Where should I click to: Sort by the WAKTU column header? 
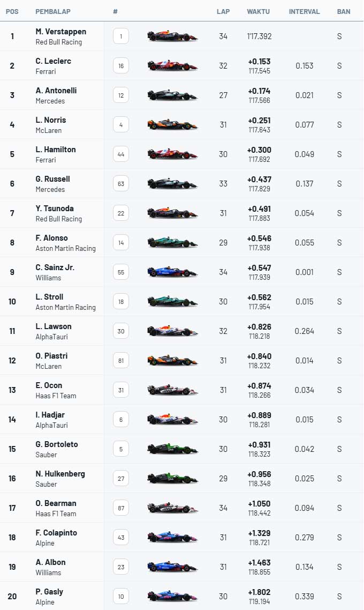pos(259,12)
